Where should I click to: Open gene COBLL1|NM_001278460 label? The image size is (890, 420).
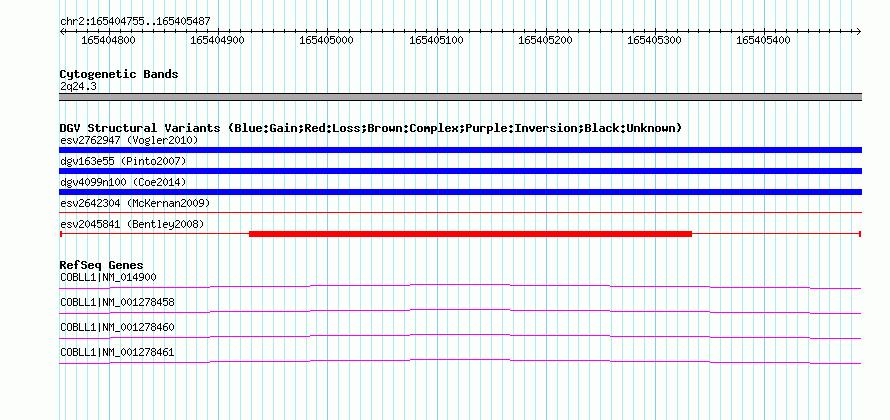point(117,327)
